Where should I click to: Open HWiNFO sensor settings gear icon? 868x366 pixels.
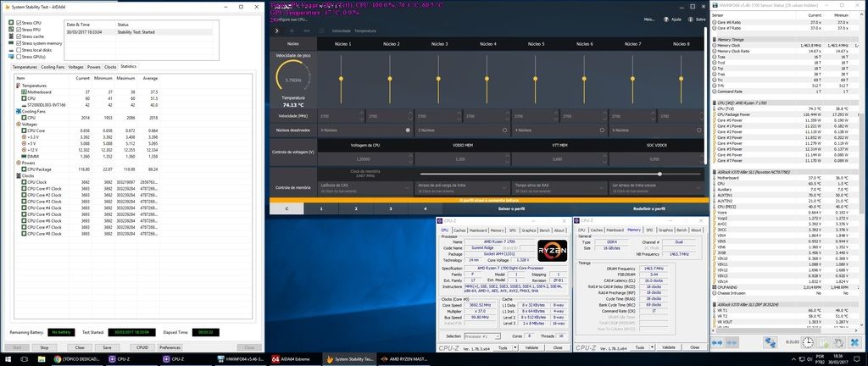(x=839, y=343)
